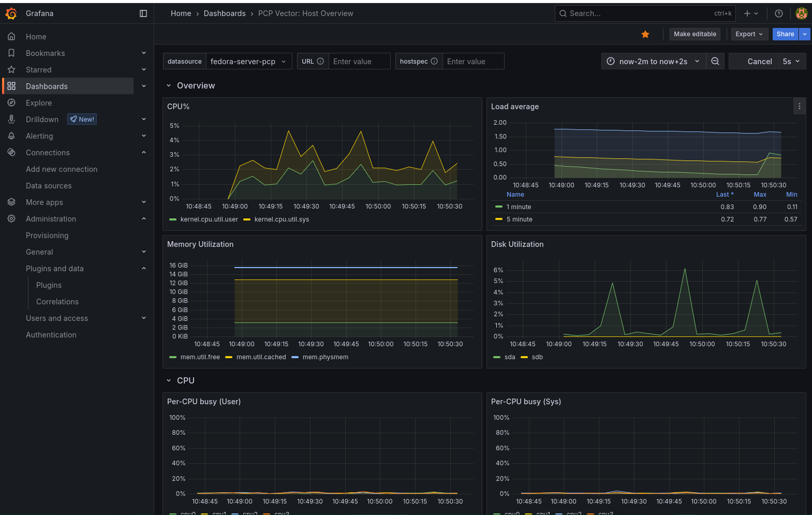Click the Grafana logo icon
This screenshot has height=515, width=812.
point(11,13)
